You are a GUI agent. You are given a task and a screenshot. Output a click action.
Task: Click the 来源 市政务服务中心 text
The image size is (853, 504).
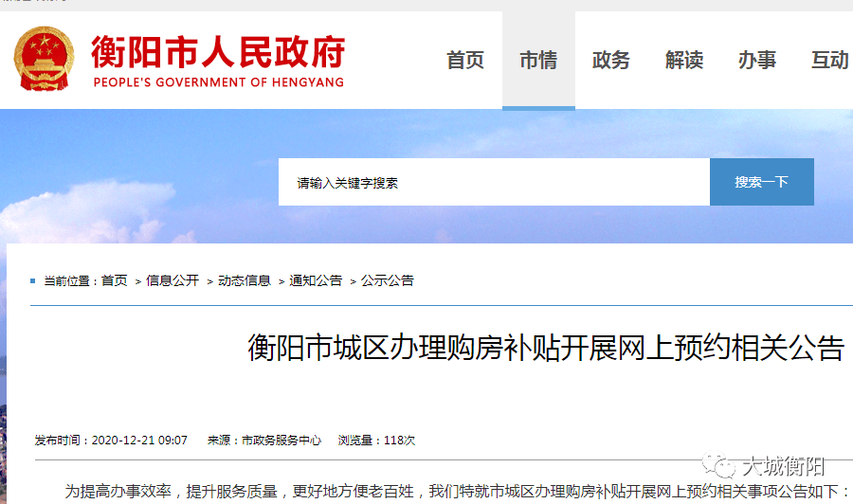tap(264, 441)
